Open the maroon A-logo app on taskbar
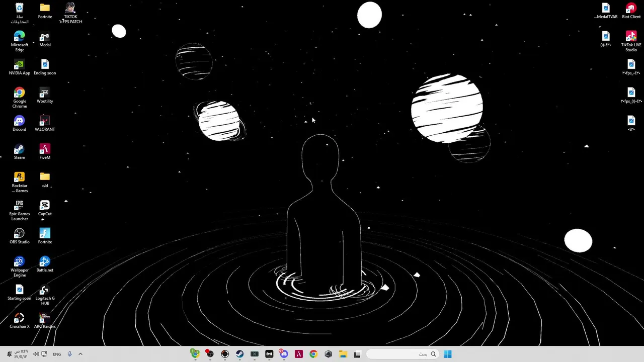 (x=299, y=354)
